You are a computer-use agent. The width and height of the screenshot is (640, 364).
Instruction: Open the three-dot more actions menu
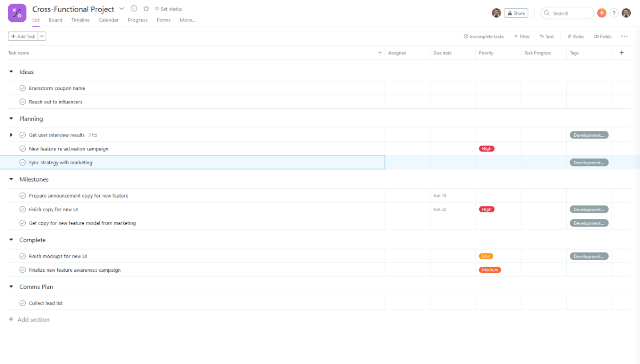pyautogui.click(x=624, y=36)
